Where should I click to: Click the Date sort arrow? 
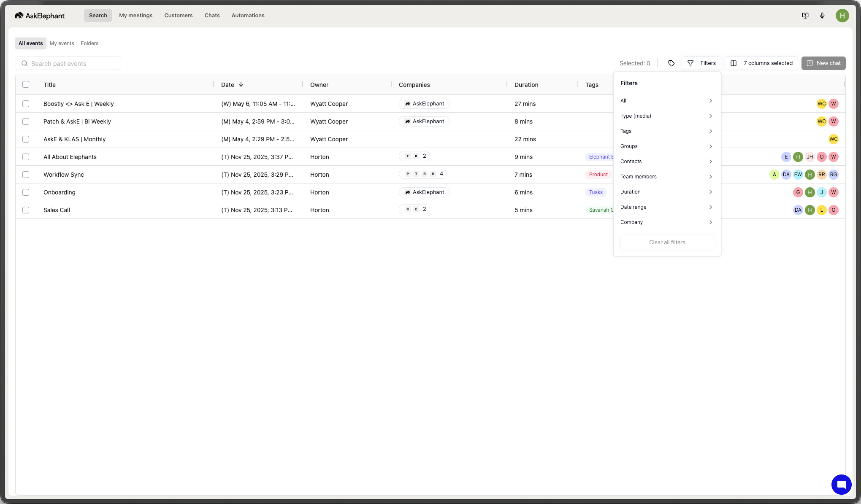241,84
